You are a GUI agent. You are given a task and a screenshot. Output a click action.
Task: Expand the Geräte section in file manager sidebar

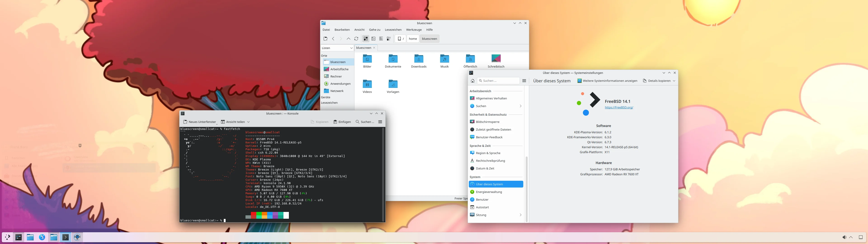tap(325, 97)
